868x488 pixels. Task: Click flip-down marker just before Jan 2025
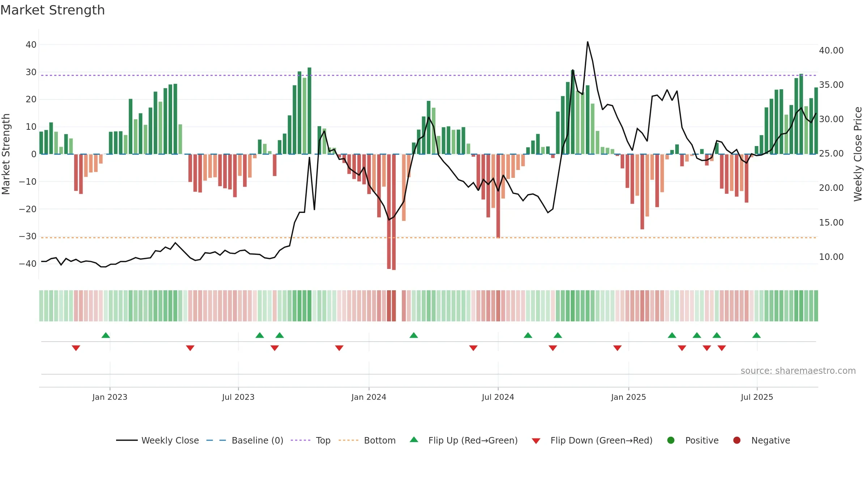coord(617,348)
